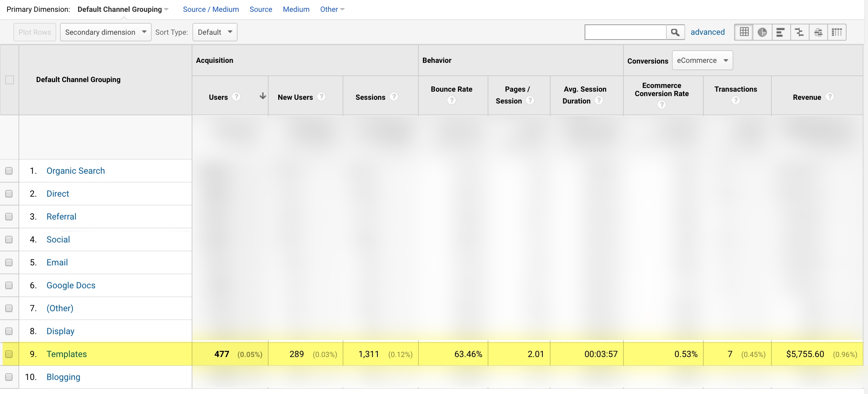868x394 pixels.
Task: Expand the Other primary dimension menu
Action: point(332,9)
